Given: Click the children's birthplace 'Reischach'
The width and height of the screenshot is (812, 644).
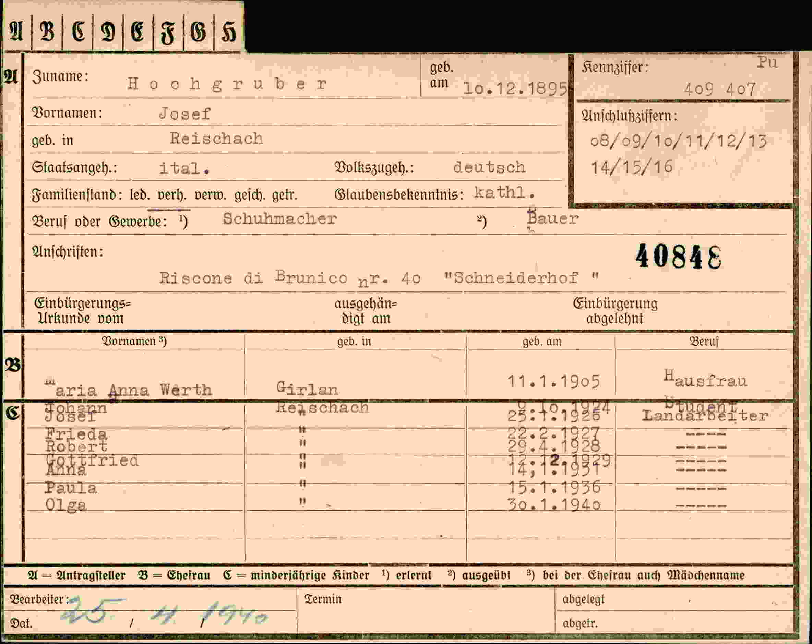Looking at the screenshot, I should pyautogui.click(x=322, y=407).
